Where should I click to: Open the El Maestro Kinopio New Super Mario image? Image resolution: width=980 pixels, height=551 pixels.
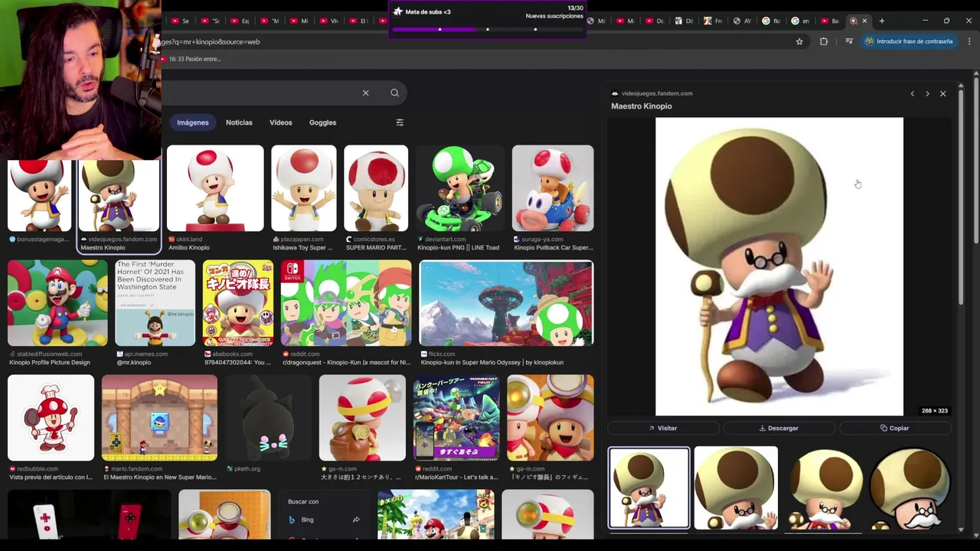[159, 418]
